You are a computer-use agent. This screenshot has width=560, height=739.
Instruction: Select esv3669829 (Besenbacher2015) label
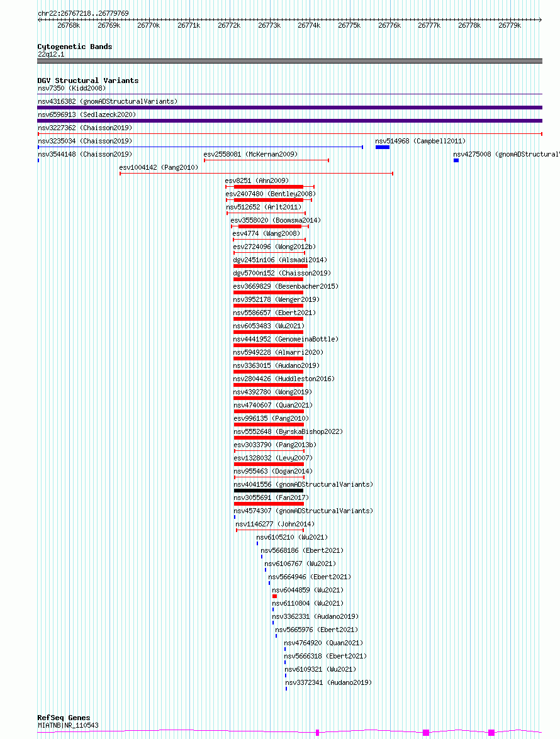(286, 286)
